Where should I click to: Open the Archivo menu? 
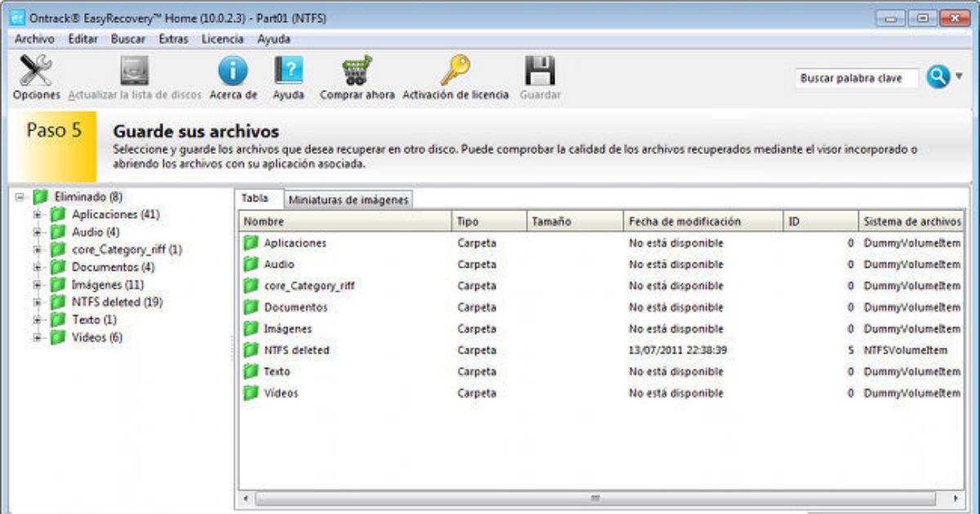click(34, 38)
